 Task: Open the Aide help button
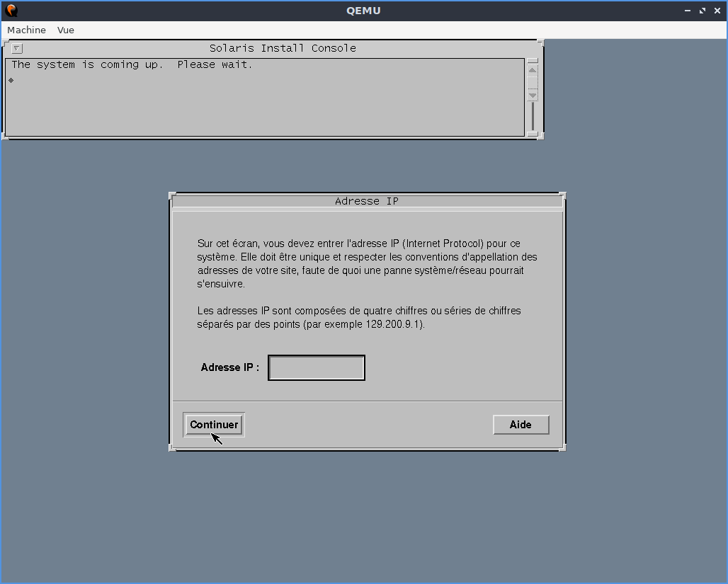[x=521, y=425]
